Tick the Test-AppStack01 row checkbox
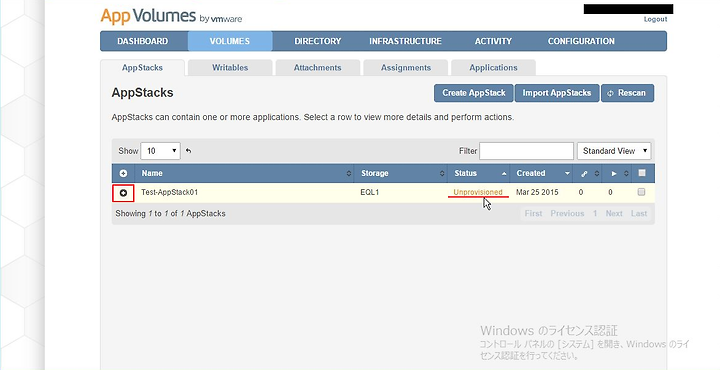This screenshot has width=720, height=370. point(641,192)
